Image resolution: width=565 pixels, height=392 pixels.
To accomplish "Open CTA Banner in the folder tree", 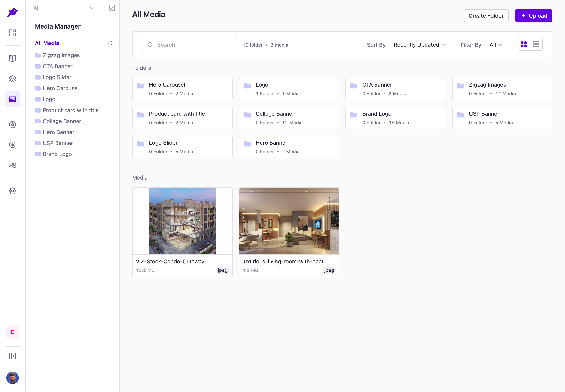I will pyautogui.click(x=54, y=66).
